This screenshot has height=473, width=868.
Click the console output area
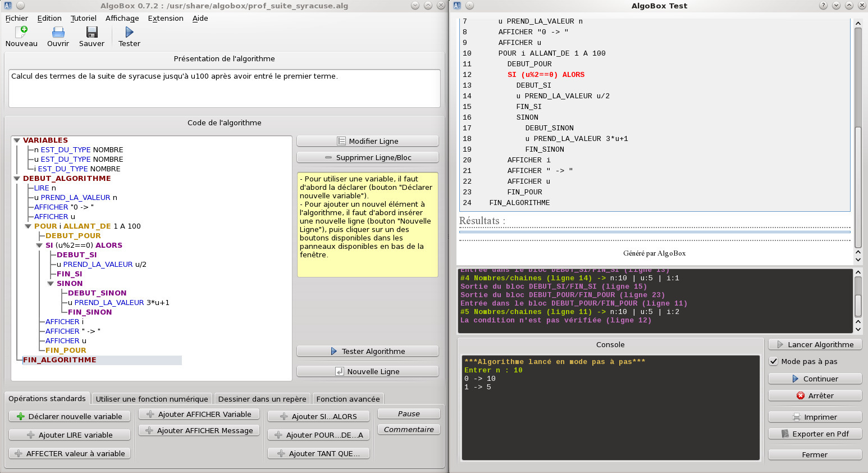[x=610, y=408]
